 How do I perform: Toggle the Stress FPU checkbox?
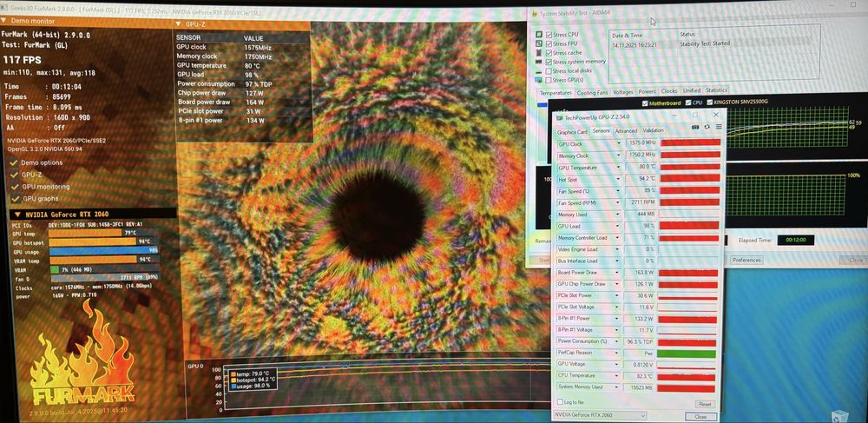(549, 43)
